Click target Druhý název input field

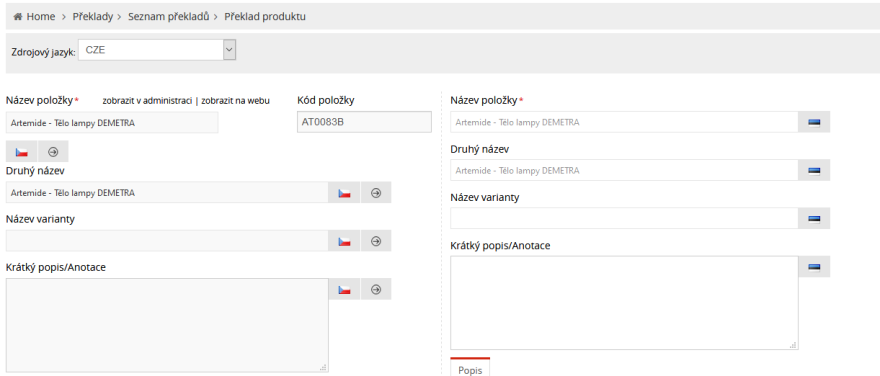(x=624, y=170)
